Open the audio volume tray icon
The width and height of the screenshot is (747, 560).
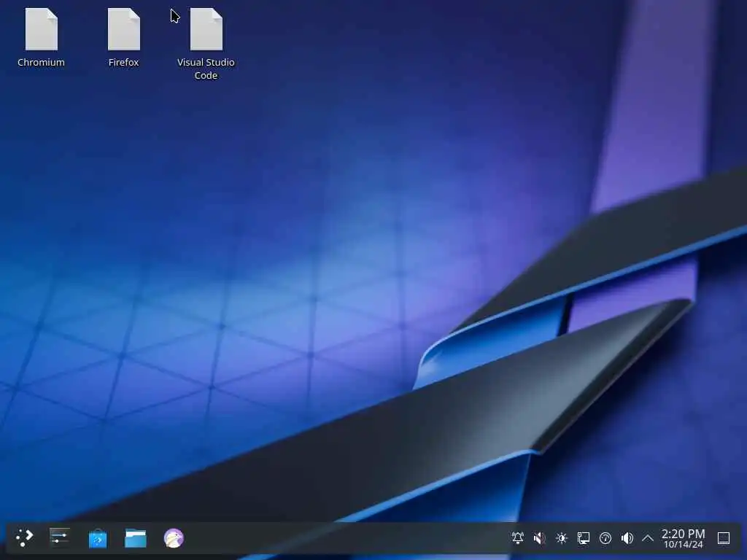coord(627,538)
